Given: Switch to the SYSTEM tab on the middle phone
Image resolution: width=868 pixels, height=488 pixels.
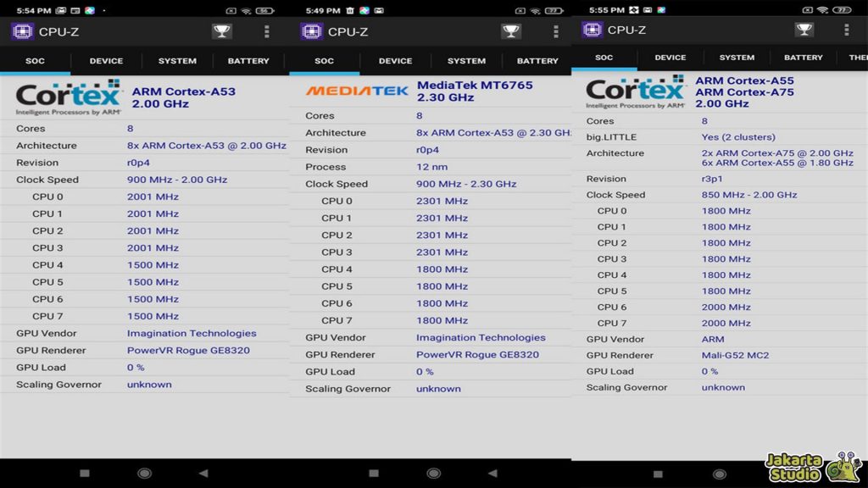Looking at the screenshot, I should pyautogui.click(x=466, y=61).
